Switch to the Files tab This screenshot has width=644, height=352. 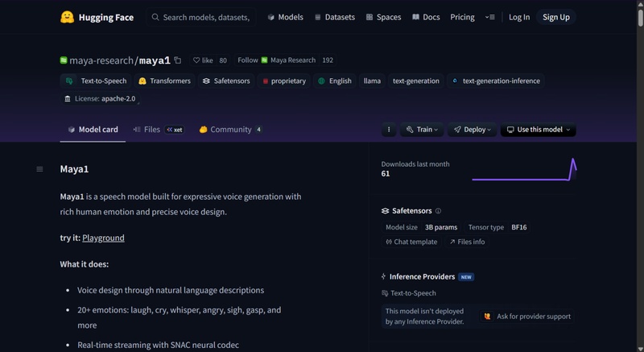point(152,130)
